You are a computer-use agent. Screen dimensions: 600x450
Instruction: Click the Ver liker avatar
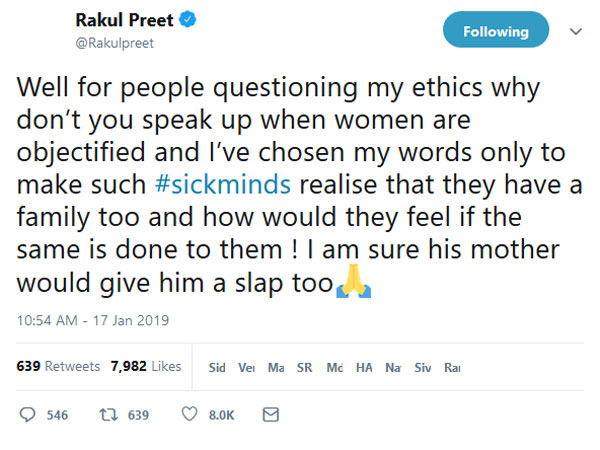pyautogui.click(x=247, y=368)
